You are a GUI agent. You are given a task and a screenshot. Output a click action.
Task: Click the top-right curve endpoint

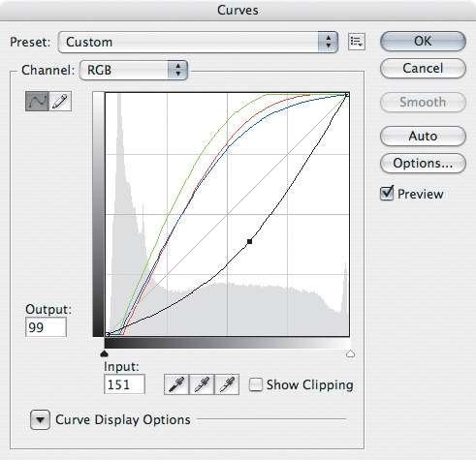click(x=347, y=95)
